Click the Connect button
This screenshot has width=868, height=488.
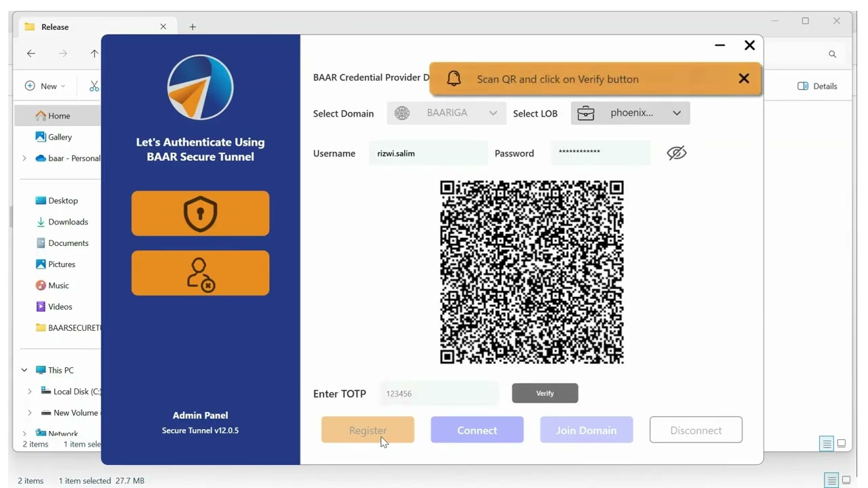click(x=477, y=430)
